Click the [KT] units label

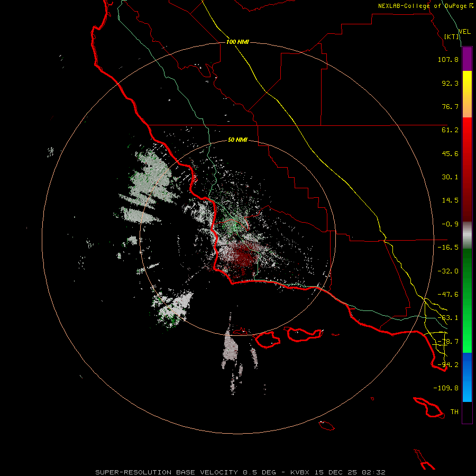click(452, 36)
